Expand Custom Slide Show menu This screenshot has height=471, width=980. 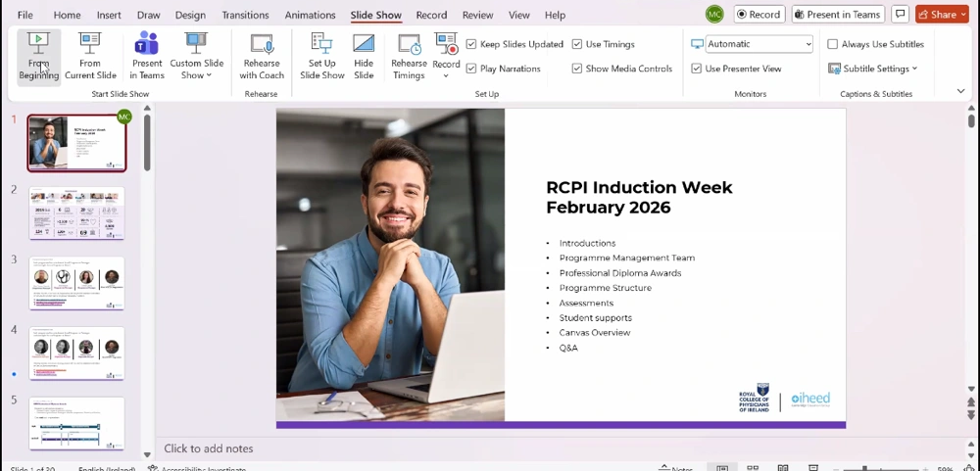tap(196, 56)
